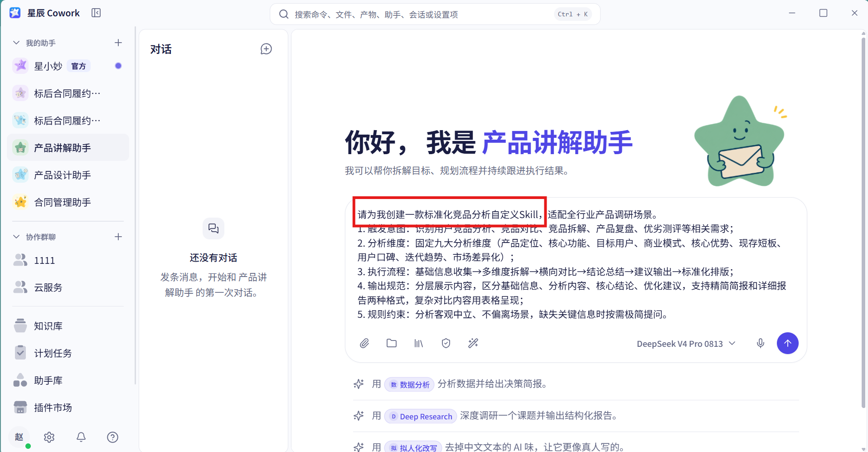The width and height of the screenshot is (868, 452).
Task: Add a new assistant under 我的助手
Action: point(118,43)
